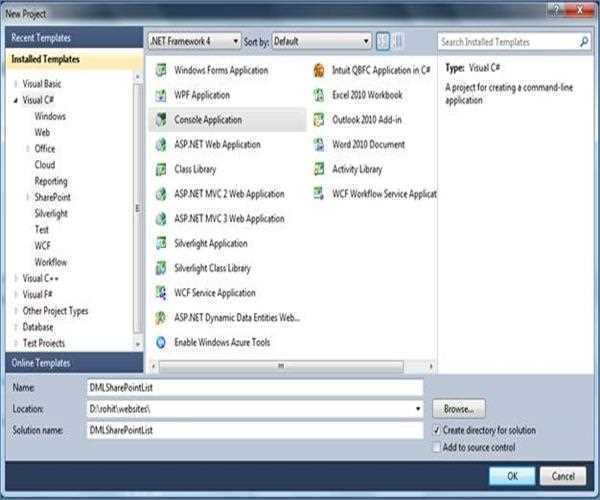The width and height of the screenshot is (600, 500).
Task: Click the project Name input field
Action: (x=254, y=388)
